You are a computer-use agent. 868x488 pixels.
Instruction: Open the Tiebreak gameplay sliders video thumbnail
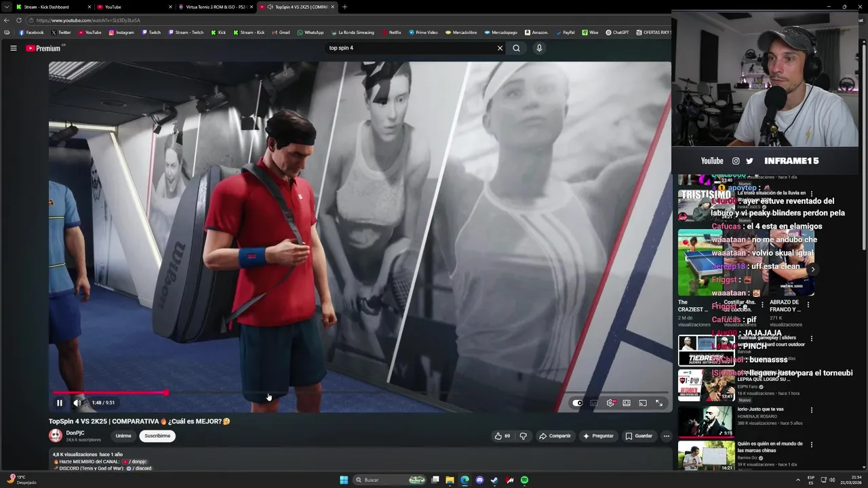click(x=705, y=350)
